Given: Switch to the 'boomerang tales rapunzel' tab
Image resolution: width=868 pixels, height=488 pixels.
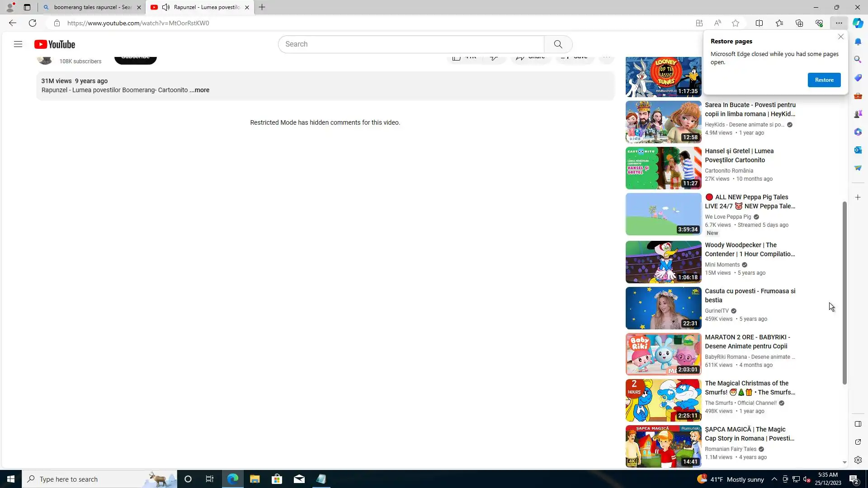Looking at the screenshot, I should coord(90,7).
